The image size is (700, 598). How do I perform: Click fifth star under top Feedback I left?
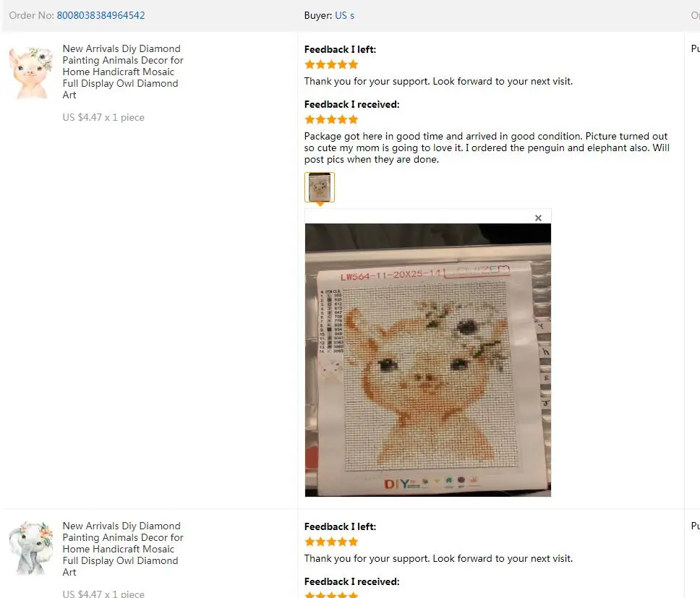coord(353,64)
